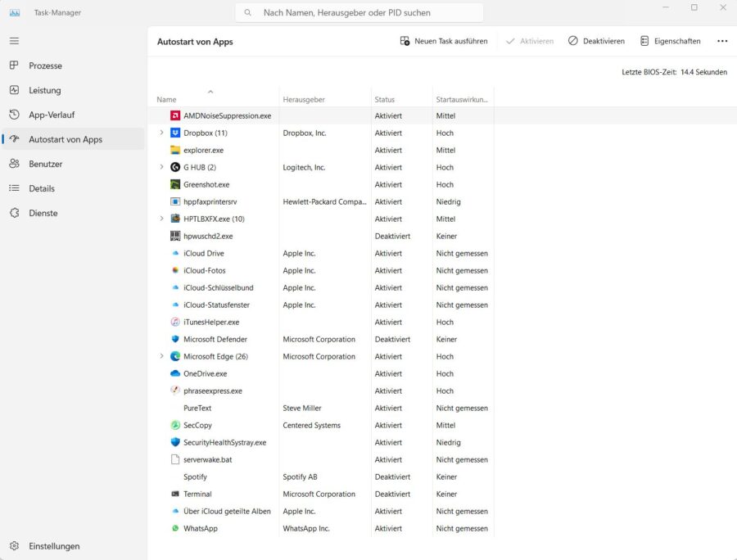Click the sort arrow above Name column
The height and width of the screenshot is (560, 737).
pyautogui.click(x=210, y=92)
